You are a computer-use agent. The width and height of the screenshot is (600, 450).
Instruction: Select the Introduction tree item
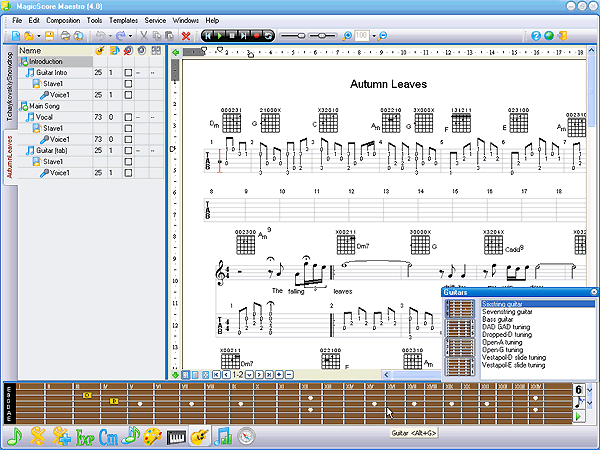[46, 61]
